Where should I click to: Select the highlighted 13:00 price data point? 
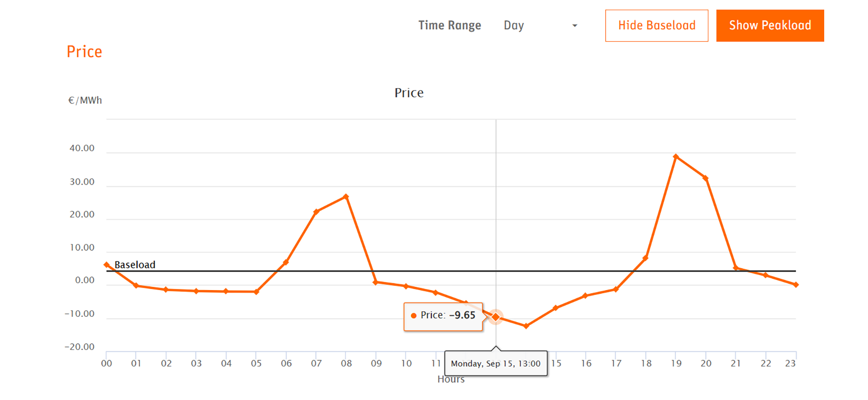(496, 317)
